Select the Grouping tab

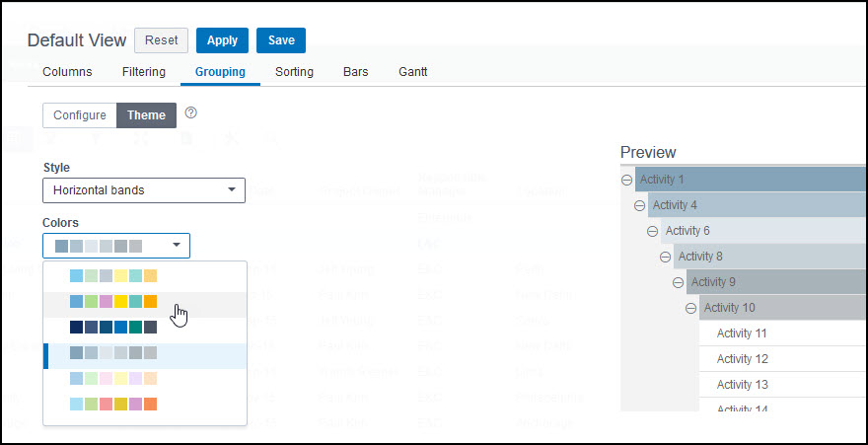pyautogui.click(x=220, y=72)
